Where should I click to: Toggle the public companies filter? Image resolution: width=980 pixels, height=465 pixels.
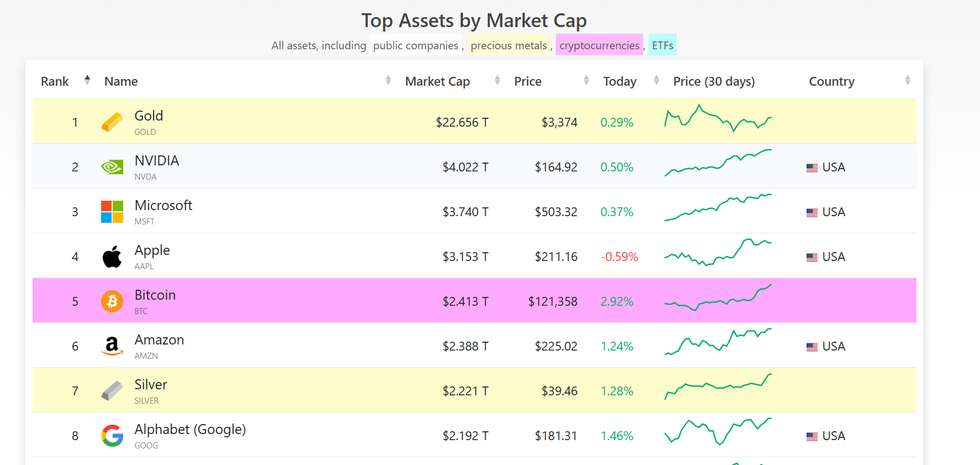pos(415,45)
